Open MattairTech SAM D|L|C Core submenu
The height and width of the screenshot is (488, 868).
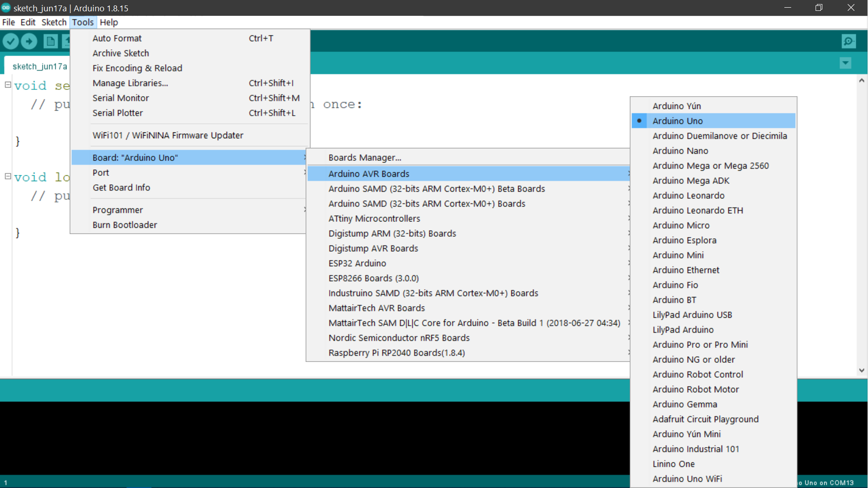[469, 323]
